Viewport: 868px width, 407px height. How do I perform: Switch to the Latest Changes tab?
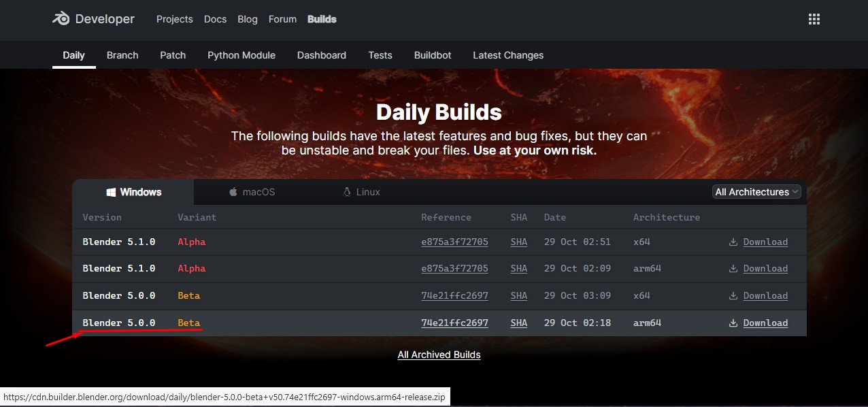(508, 55)
